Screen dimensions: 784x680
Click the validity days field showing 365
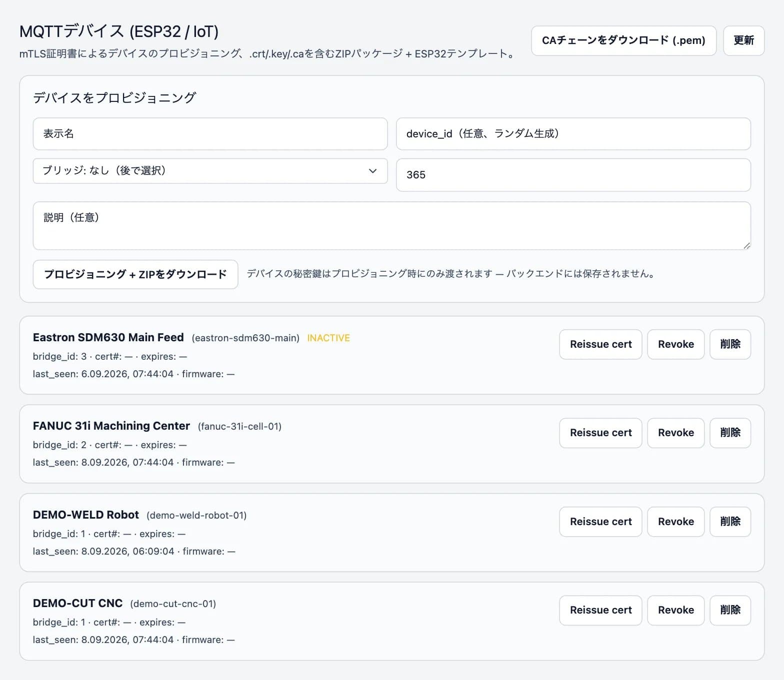click(x=573, y=175)
